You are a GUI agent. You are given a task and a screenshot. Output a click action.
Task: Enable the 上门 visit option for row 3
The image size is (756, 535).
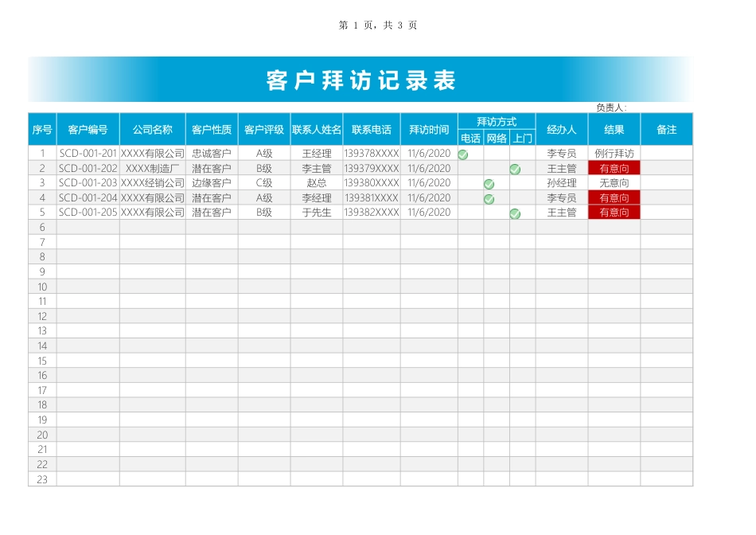pos(516,182)
